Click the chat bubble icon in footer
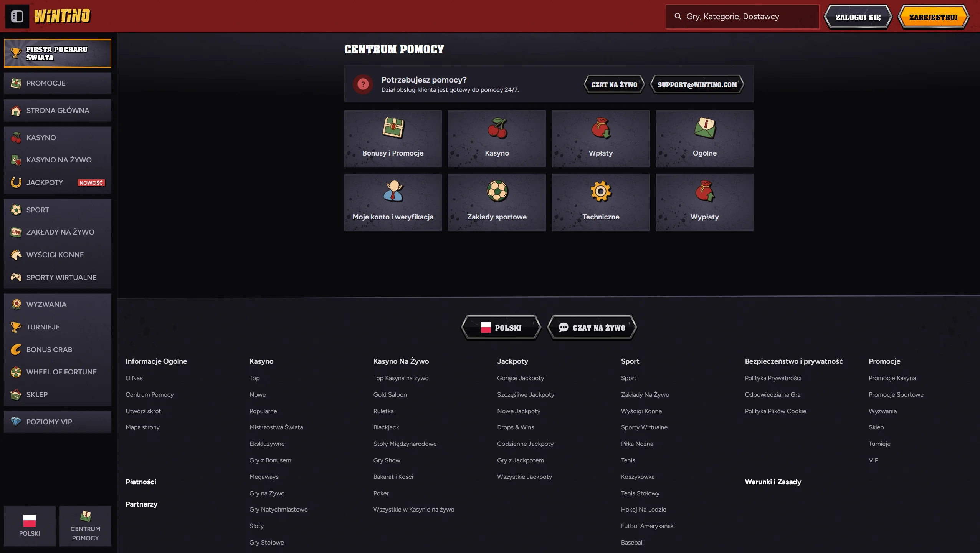 (x=564, y=327)
